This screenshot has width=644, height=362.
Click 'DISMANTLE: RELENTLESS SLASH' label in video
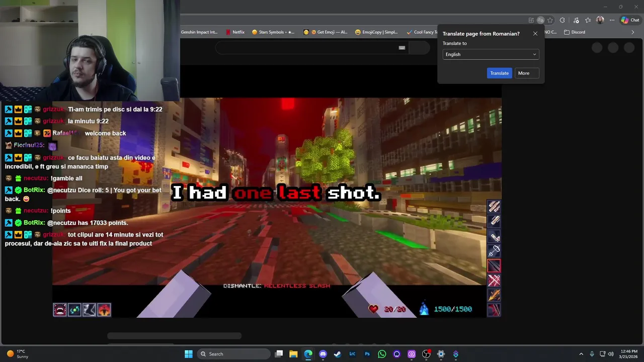[x=277, y=286]
